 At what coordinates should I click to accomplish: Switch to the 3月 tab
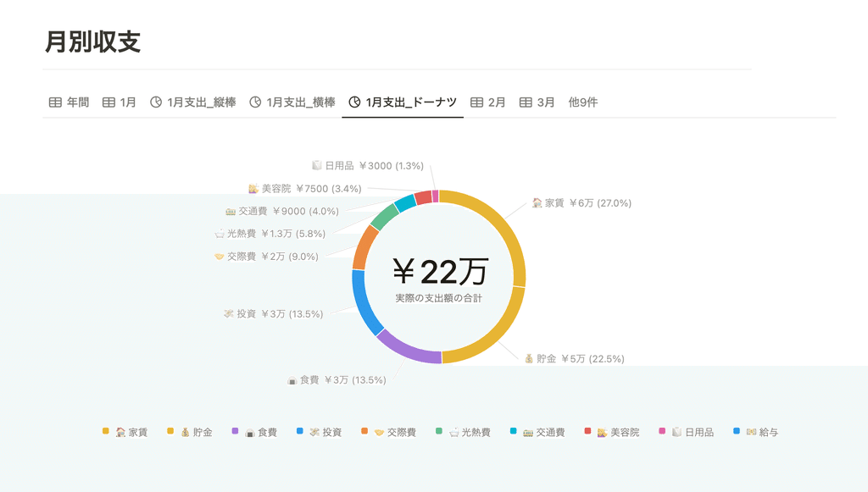(x=537, y=102)
